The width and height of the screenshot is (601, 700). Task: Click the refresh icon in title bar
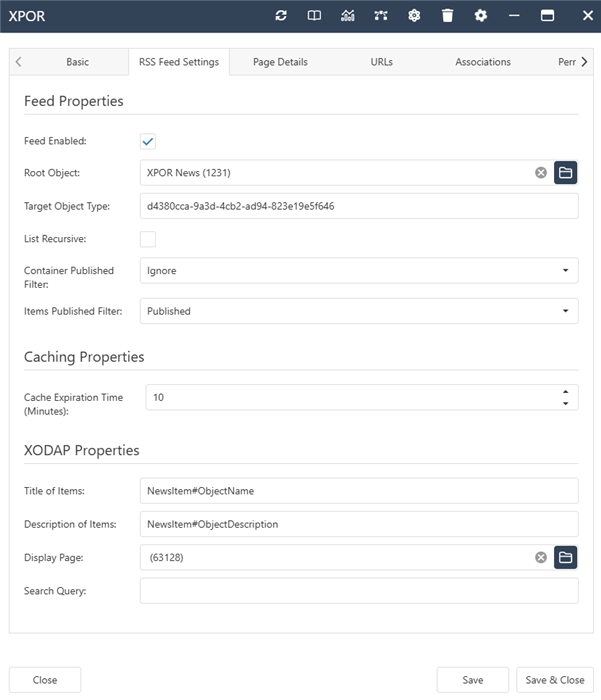point(281,16)
